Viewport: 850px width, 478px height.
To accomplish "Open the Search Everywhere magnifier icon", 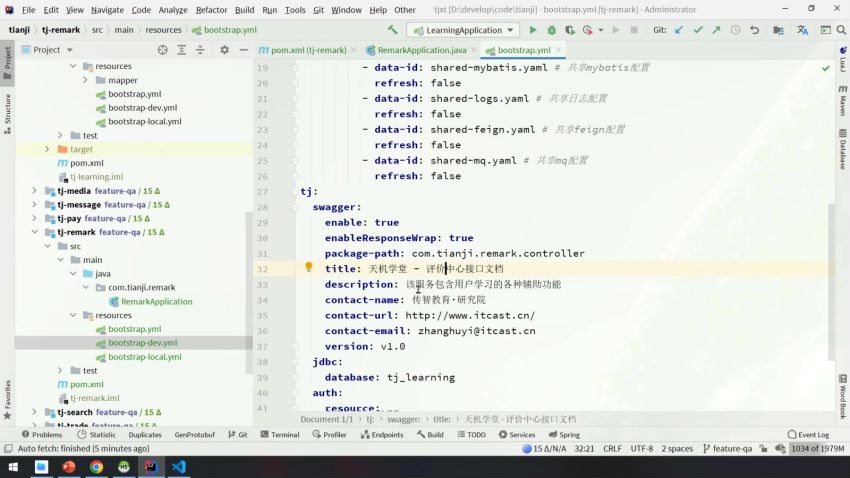I will [x=841, y=30].
